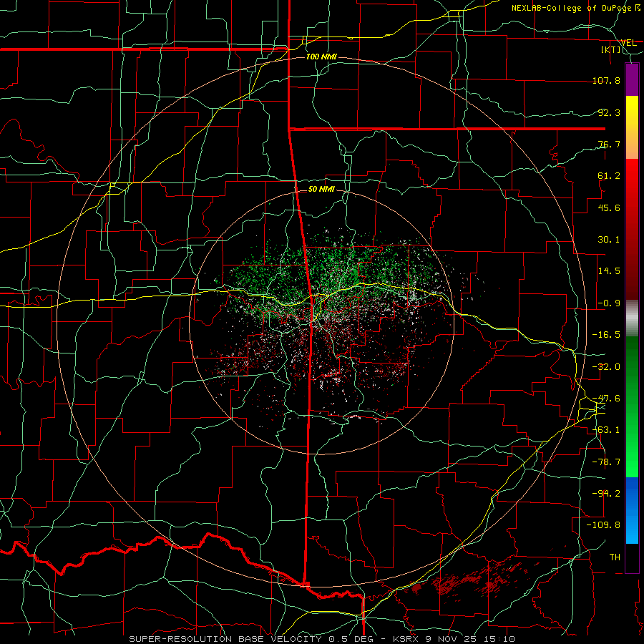
Task: Click the -63.1 value on velocity scale
Action: [606, 430]
